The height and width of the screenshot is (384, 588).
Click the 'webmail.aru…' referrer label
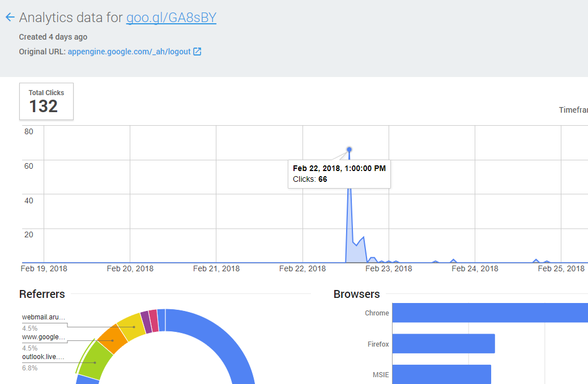pyautogui.click(x=44, y=317)
